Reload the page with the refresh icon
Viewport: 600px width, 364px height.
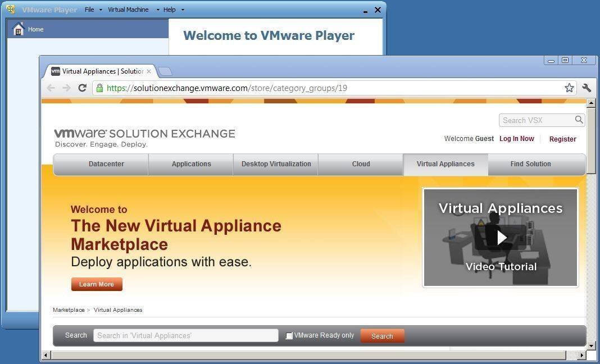(x=82, y=88)
